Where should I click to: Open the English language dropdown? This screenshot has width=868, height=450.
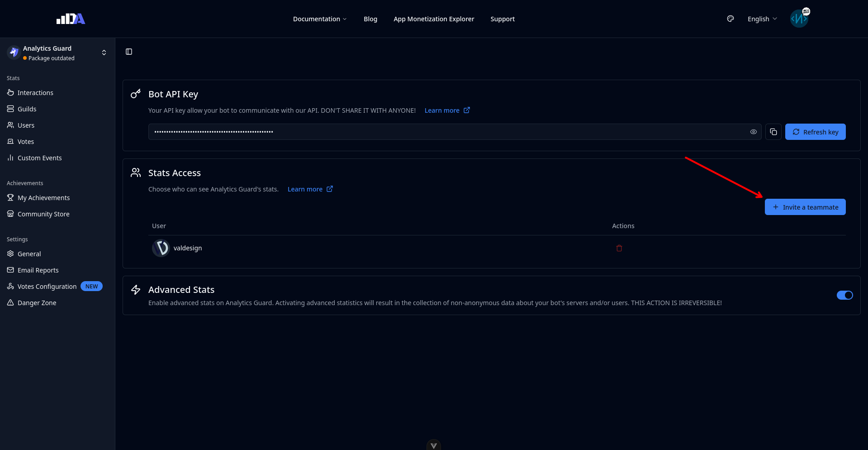point(762,19)
